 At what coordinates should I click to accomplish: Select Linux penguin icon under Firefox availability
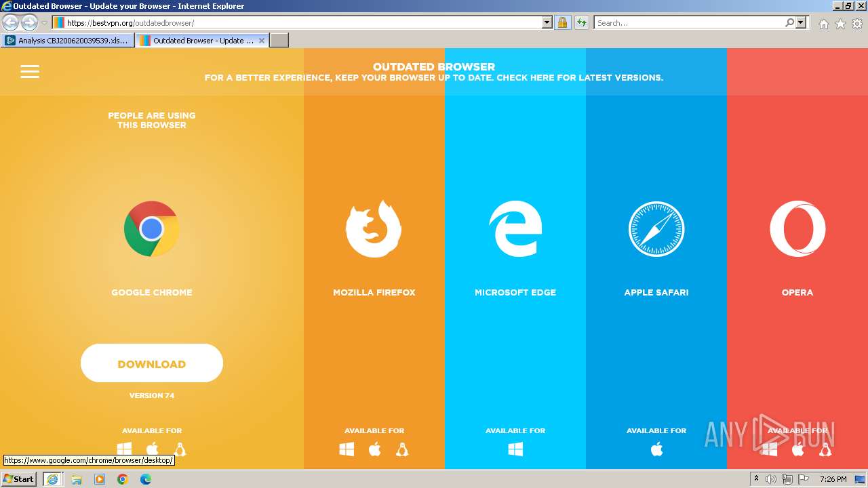pos(402,449)
